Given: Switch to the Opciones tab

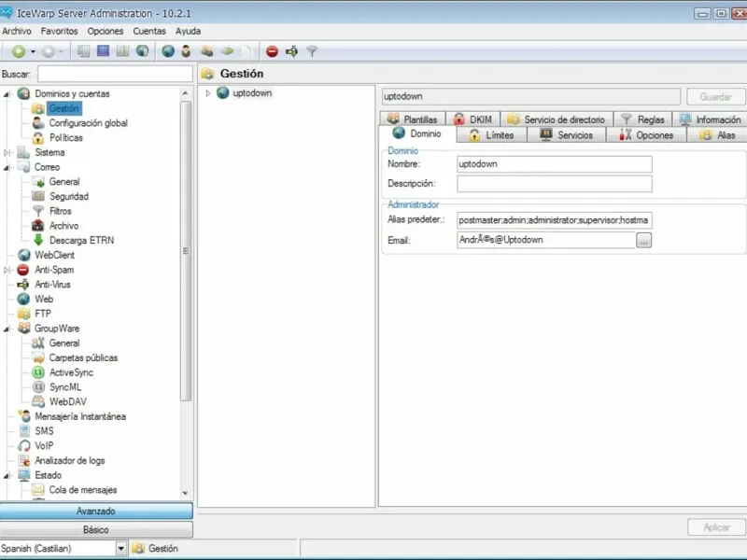Looking at the screenshot, I should coord(646,135).
